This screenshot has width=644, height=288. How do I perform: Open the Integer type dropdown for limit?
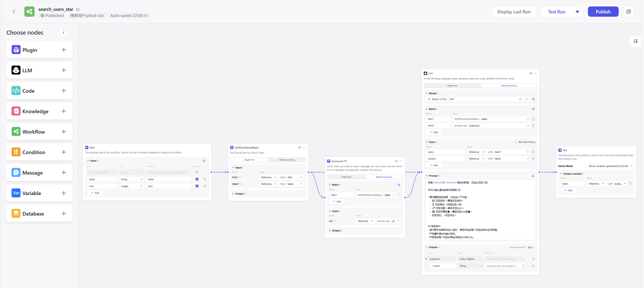coord(132,186)
